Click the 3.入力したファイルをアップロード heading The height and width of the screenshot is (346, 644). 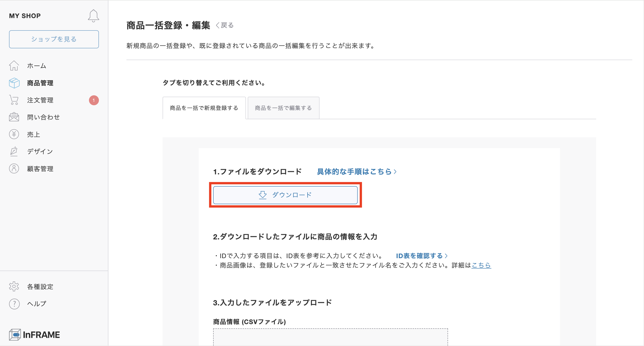272,302
